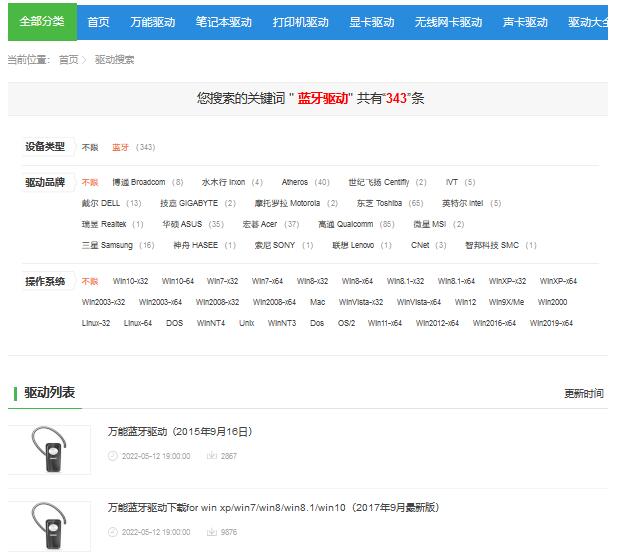Pick the Linux-64 operating system filter
This screenshot has width=628, height=559.
click(x=138, y=323)
